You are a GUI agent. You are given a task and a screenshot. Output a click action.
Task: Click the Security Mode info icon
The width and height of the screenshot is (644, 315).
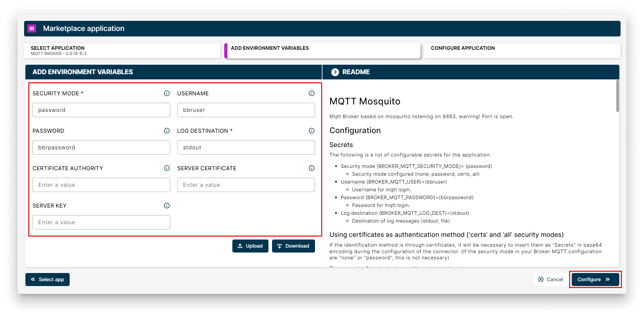pos(167,93)
